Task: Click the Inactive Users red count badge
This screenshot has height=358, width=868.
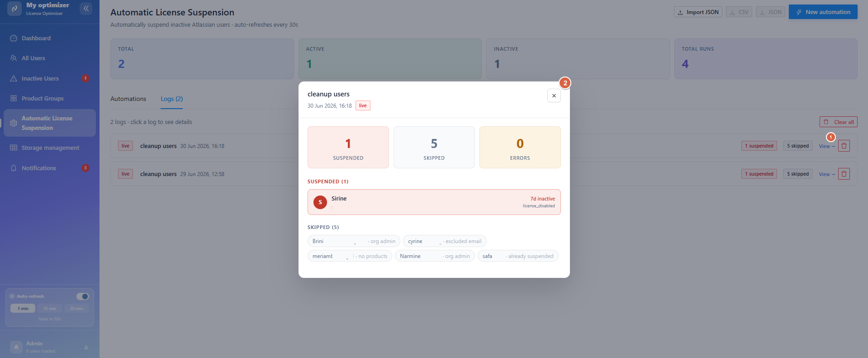Action: click(x=85, y=78)
